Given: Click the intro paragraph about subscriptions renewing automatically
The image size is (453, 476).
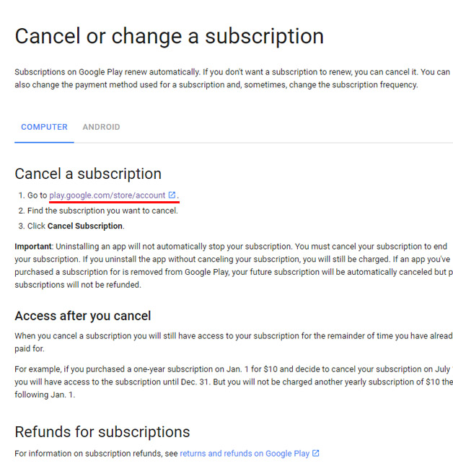Looking at the screenshot, I should point(232,79).
